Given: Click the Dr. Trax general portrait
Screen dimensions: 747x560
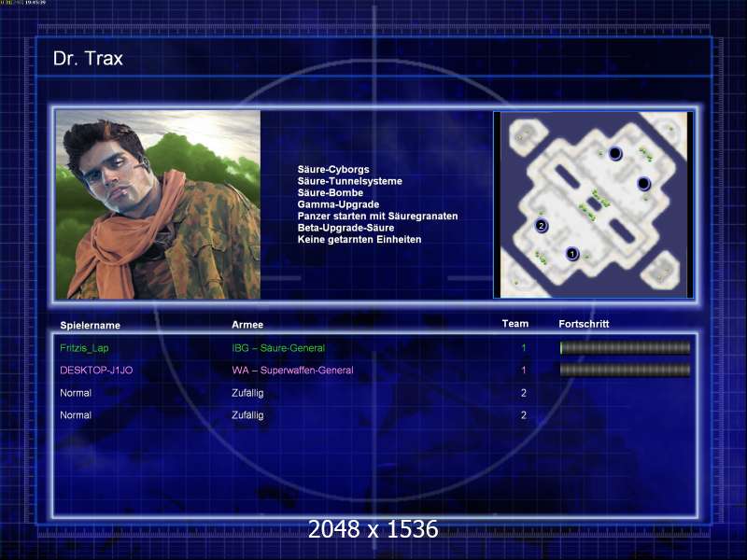Looking at the screenshot, I should [158, 204].
